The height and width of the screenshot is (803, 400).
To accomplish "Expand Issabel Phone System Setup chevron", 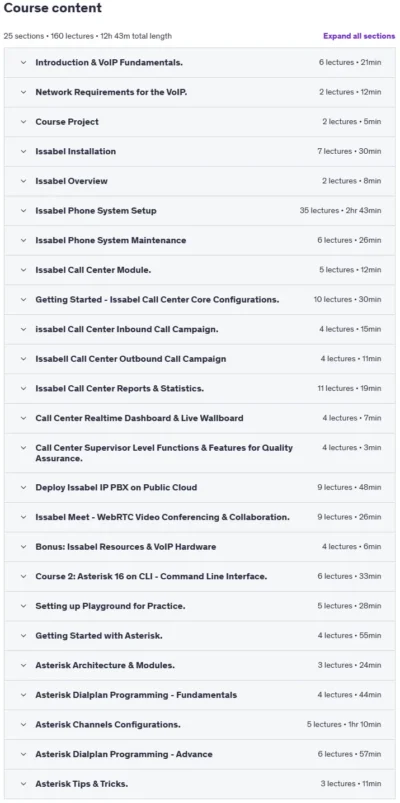I will [23, 211].
